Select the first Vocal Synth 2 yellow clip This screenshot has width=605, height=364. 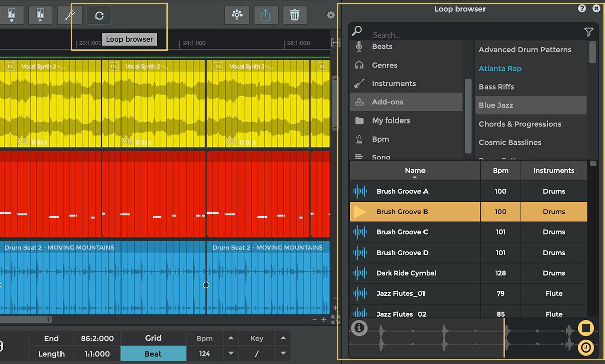(51, 104)
